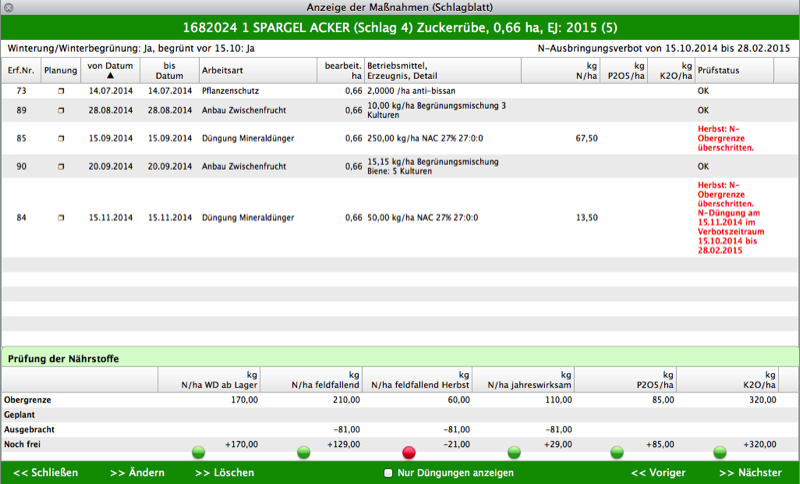This screenshot has width=800, height=484.
Task: Click the green Schlag 4 Zuckerrübe title bar
Action: (x=400, y=28)
